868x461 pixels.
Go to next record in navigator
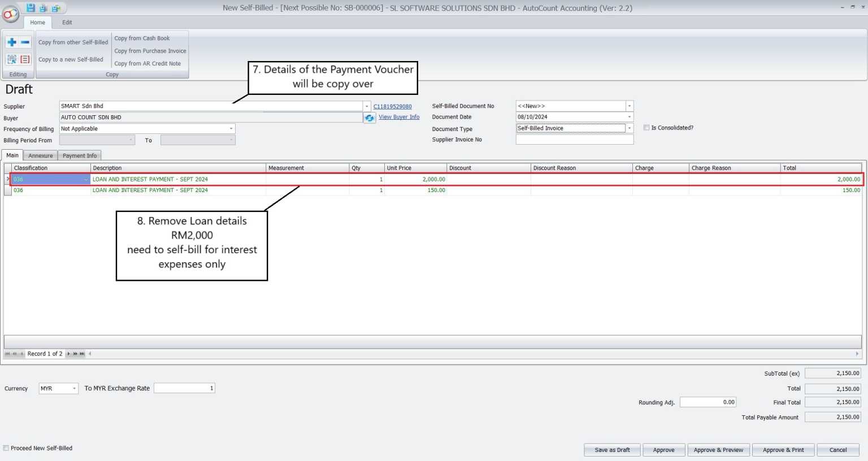pyautogui.click(x=68, y=354)
